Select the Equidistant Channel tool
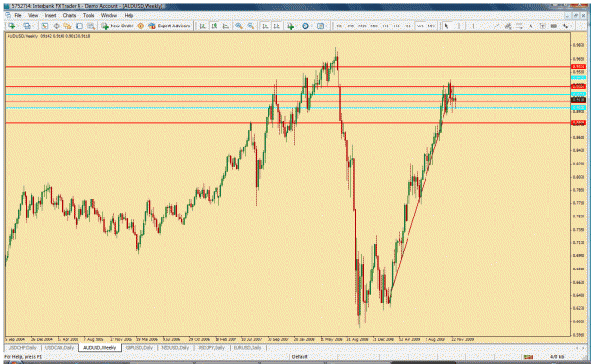Viewport: 591px width, 364px height. [x=508, y=26]
